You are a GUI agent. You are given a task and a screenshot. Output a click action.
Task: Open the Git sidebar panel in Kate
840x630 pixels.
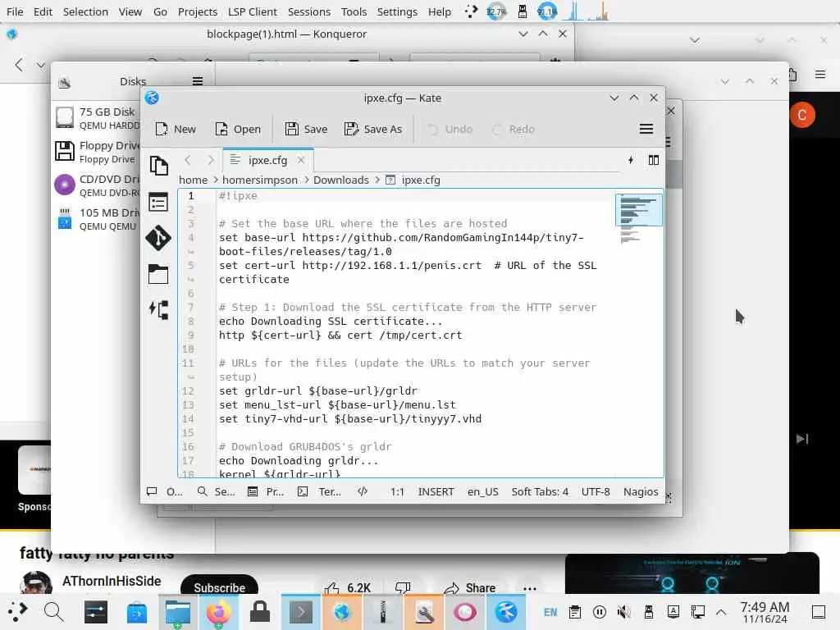point(158,239)
